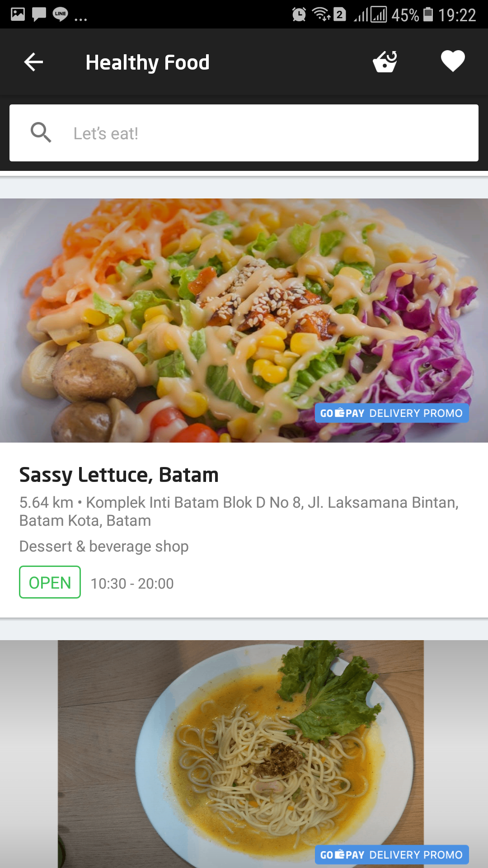
Task: Tap Dessert & beverage shop category label
Action: (x=104, y=546)
